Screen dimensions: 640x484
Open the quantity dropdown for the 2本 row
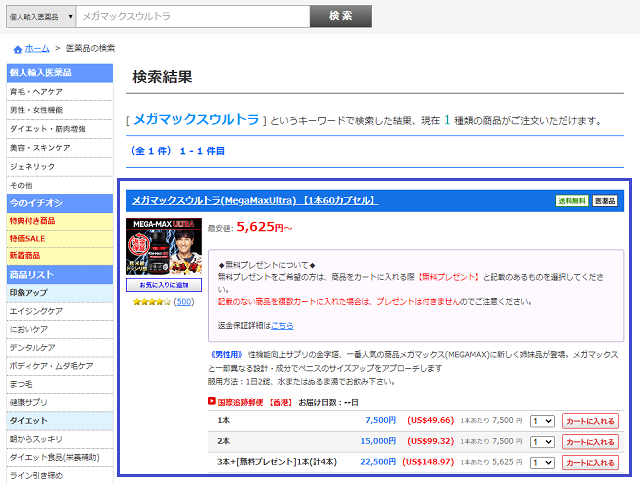[x=542, y=442]
